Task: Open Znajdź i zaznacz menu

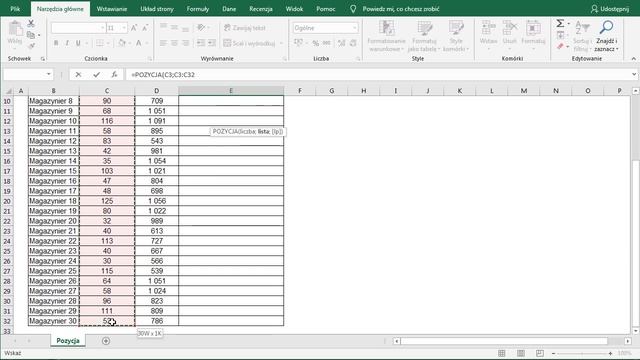Action: pyautogui.click(x=606, y=36)
